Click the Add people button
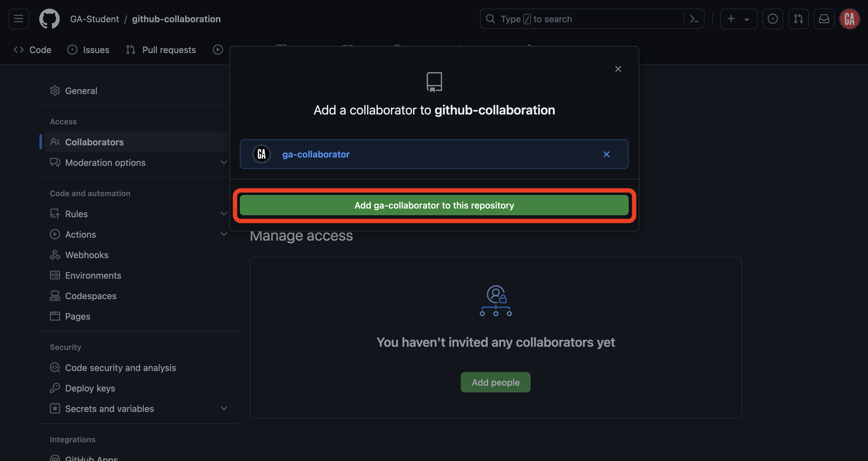 click(x=495, y=382)
